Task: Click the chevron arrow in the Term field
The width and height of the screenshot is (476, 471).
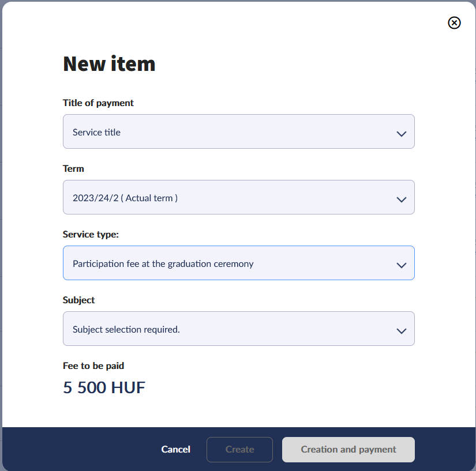Action: (x=402, y=199)
